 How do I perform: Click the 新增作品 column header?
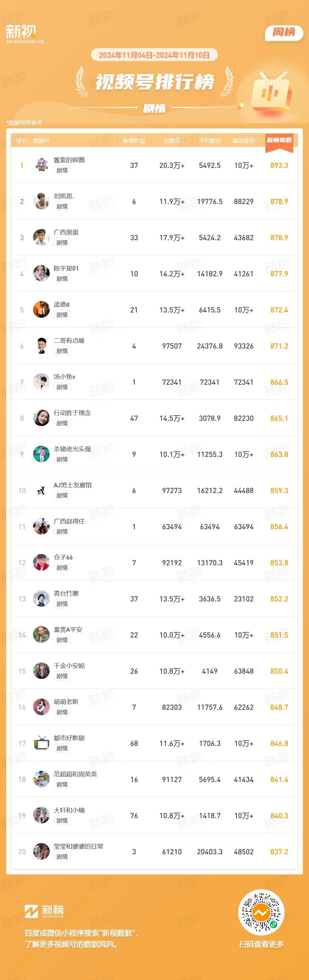click(134, 141)
